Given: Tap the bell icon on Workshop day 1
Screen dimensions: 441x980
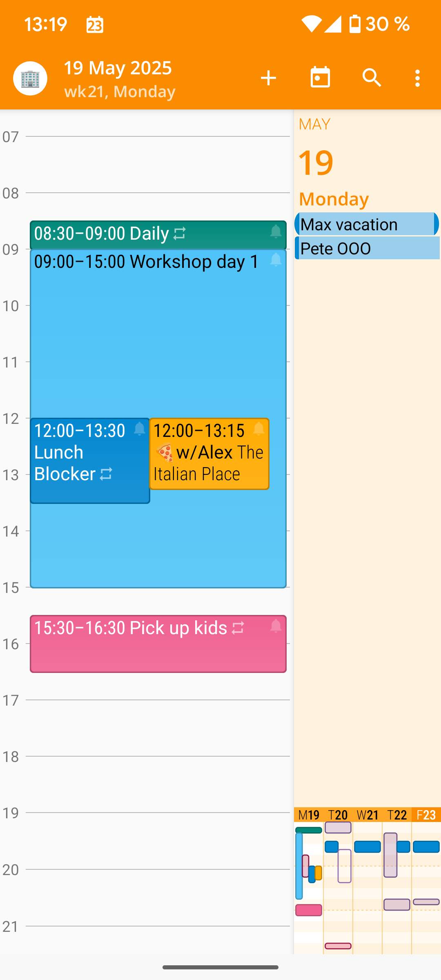Looking at the screenshot, I should [276, 260].
